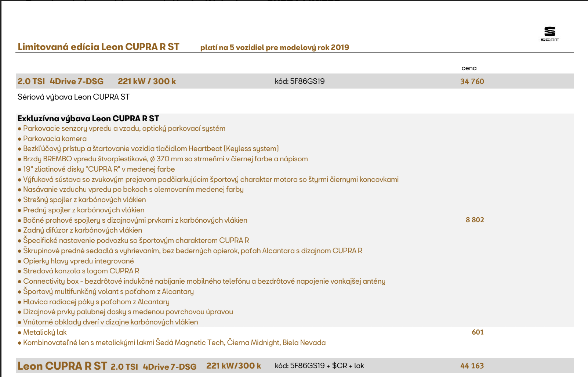Viewport: 588px width, 377px height.
Task: Click power value '221 kW / 300 k' in first row
Action: click(147, 81)
